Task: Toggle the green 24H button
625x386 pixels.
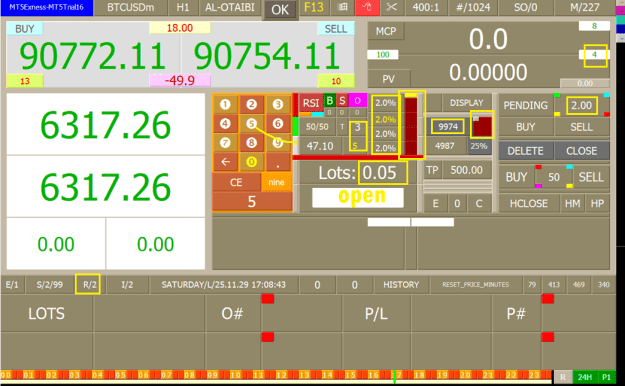Action: 585,377
